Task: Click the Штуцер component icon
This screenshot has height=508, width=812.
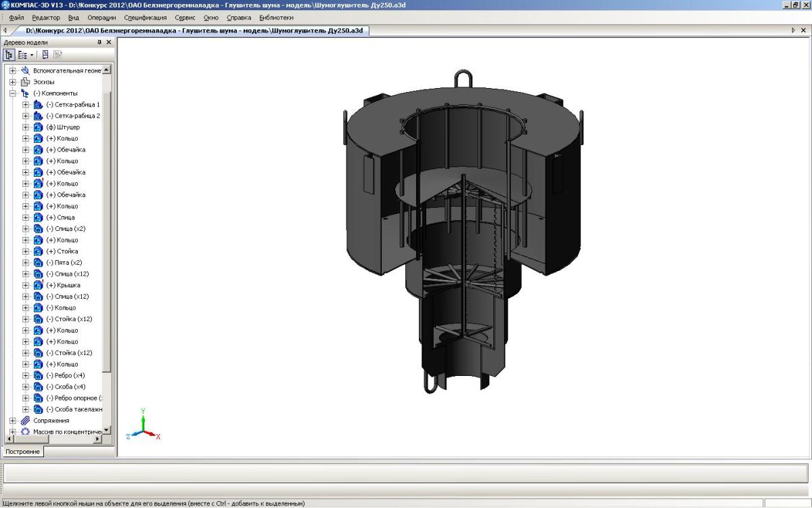Action: pos(38,127)
